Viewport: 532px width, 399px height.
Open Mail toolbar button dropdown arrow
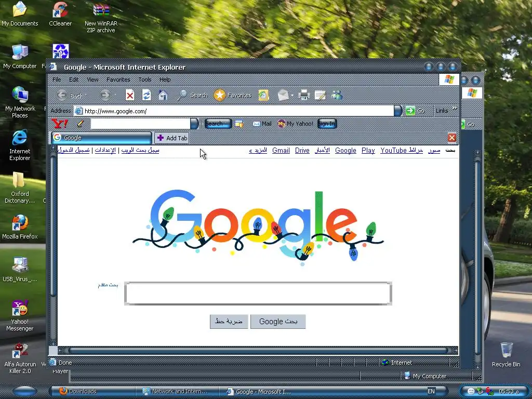(x=292, y=96)
